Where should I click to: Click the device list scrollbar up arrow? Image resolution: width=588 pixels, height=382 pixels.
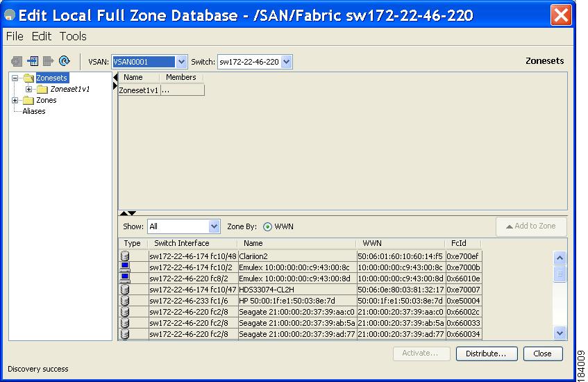(560, 258)
